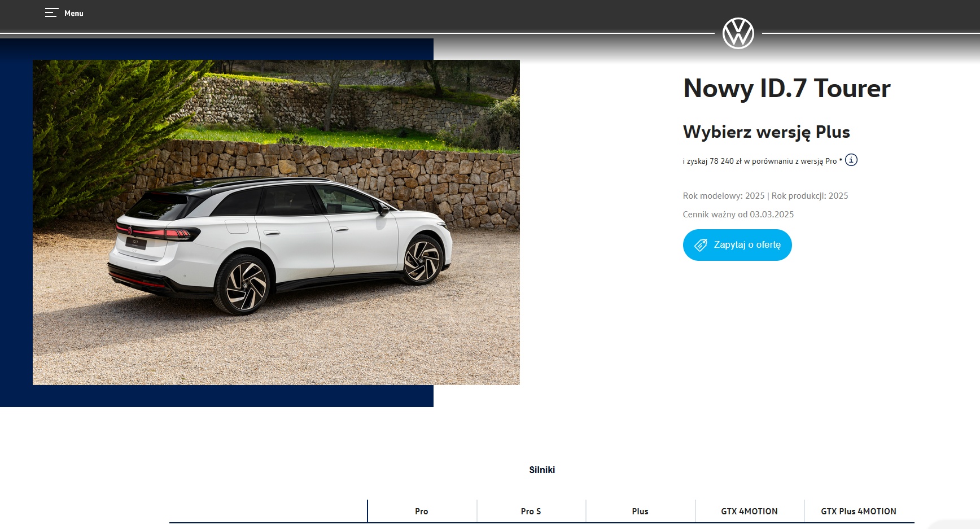This screenshot has height=529, width=980.
Task: Click the 'i zyskaj 78 240 zł' text
Action: 712,161
